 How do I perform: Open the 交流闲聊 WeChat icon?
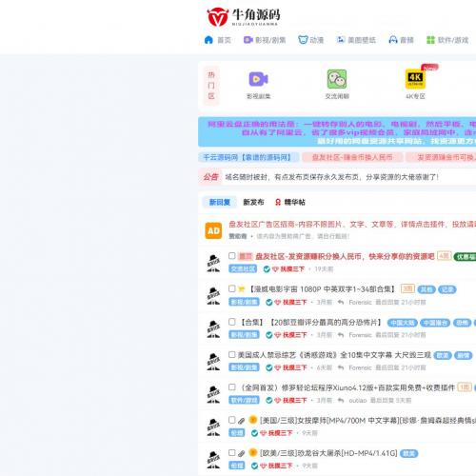click(x=337, y=79)
